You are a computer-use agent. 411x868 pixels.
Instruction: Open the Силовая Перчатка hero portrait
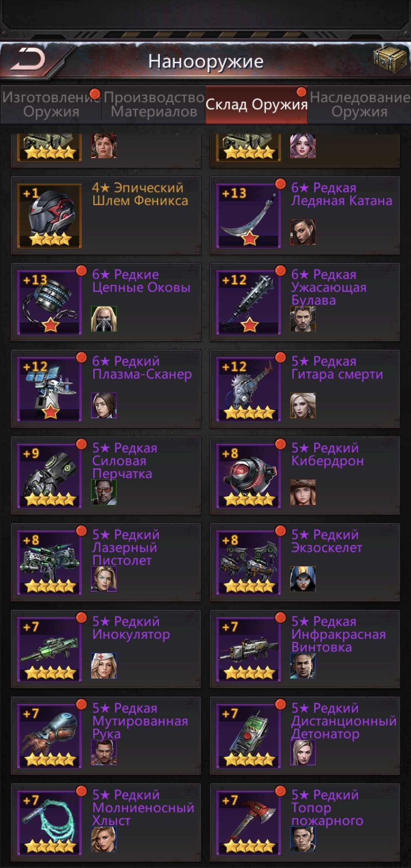tap(104, 492)
